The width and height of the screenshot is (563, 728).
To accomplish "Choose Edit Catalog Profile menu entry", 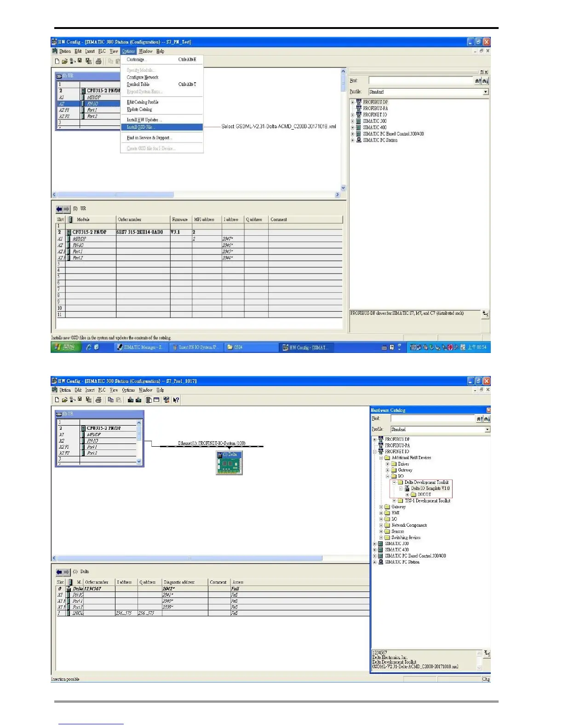I will [162, 102].
